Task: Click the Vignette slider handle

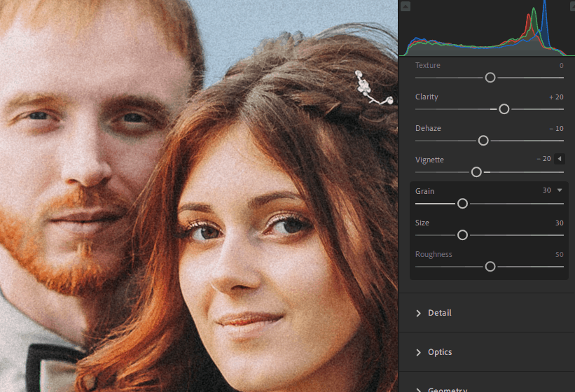Action: 476,171
